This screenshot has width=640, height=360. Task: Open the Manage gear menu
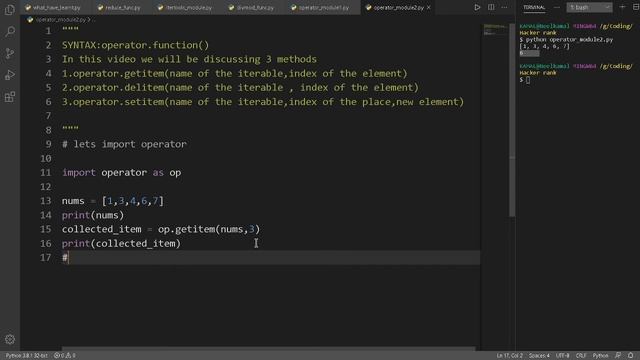(10, 339)
